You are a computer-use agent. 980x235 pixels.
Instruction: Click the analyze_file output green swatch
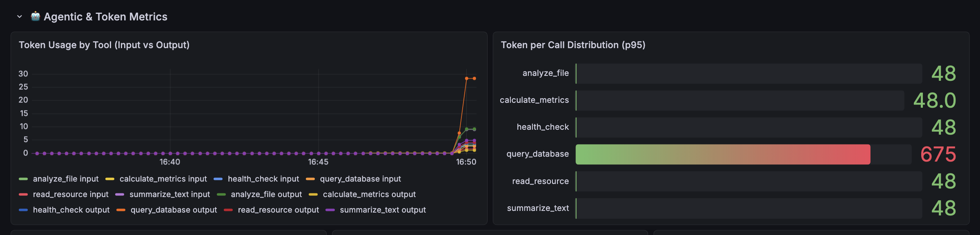click(221, 194)
